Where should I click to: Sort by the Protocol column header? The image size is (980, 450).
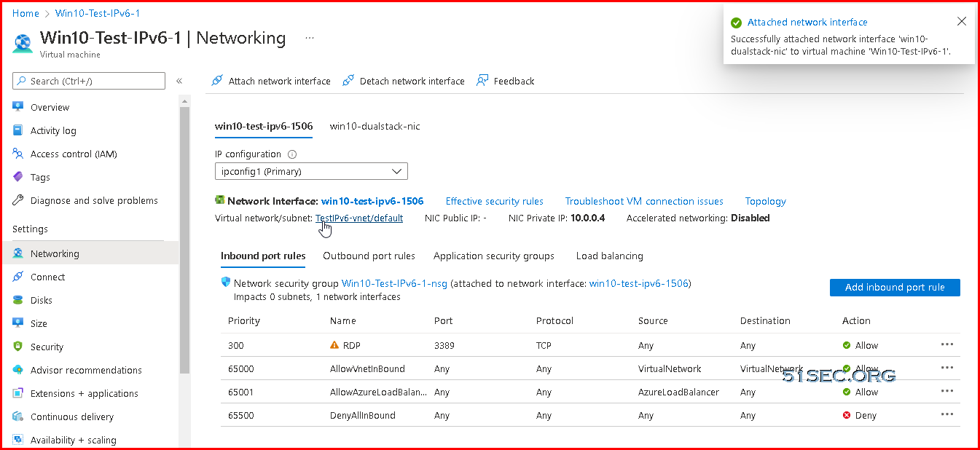click(555, 320)
